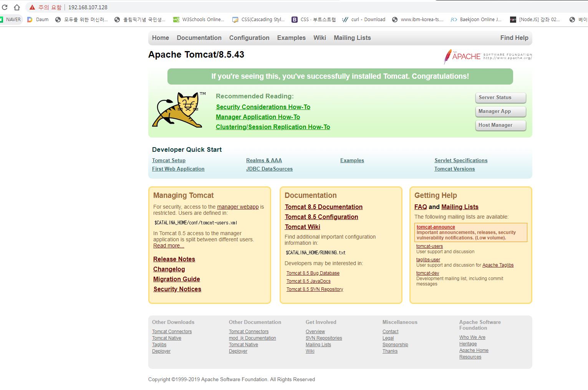The image size is (588, 390).
Task: Click the red security warning triangle icon
Action: [32, 7]
